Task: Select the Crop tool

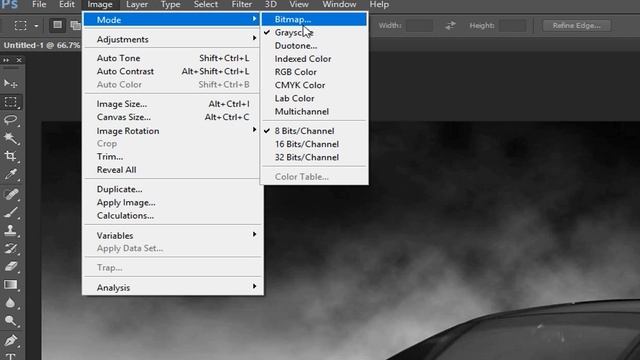Action: pyautogui.click(x=11, y=156)
